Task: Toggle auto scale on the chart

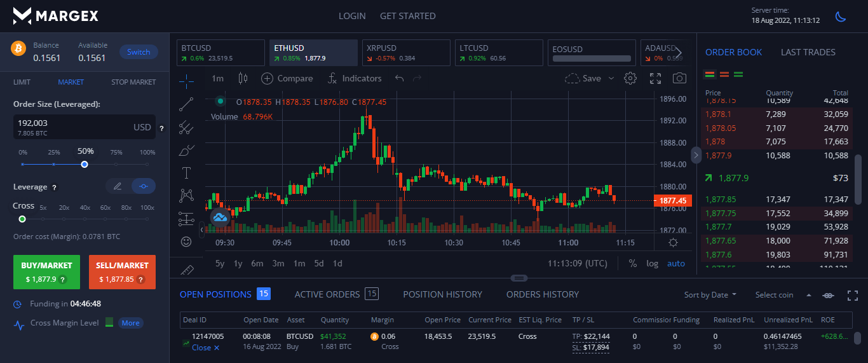Action: (x=676, y=263)
